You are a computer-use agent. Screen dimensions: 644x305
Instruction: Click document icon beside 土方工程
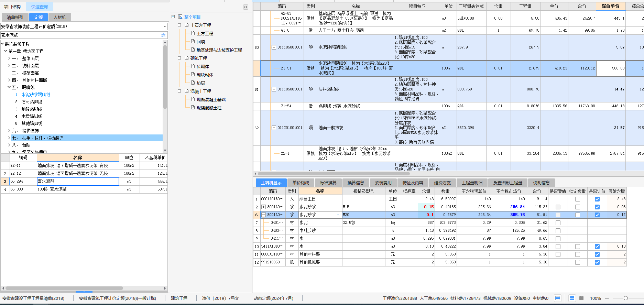tap(193, 33)
